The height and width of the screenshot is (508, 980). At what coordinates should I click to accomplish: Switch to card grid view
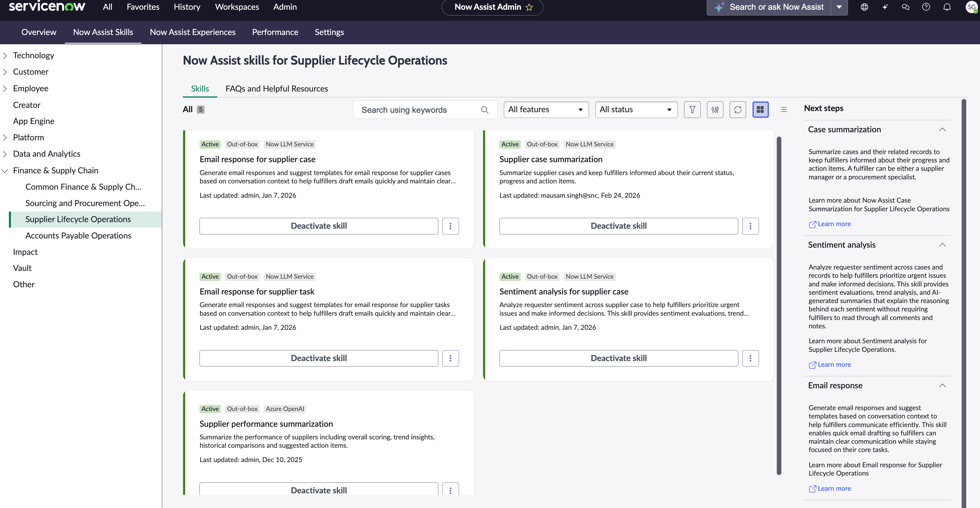[760, 110]
